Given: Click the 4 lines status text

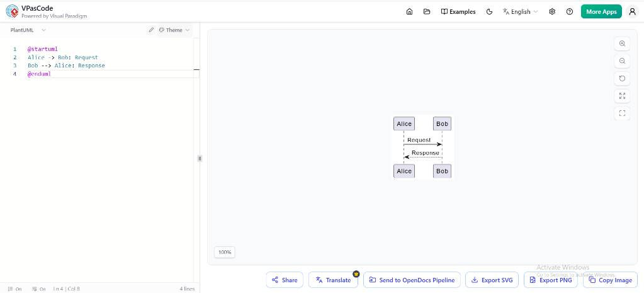Looking at the screenshot, I should pyautogui.click(x=187, y=289).
